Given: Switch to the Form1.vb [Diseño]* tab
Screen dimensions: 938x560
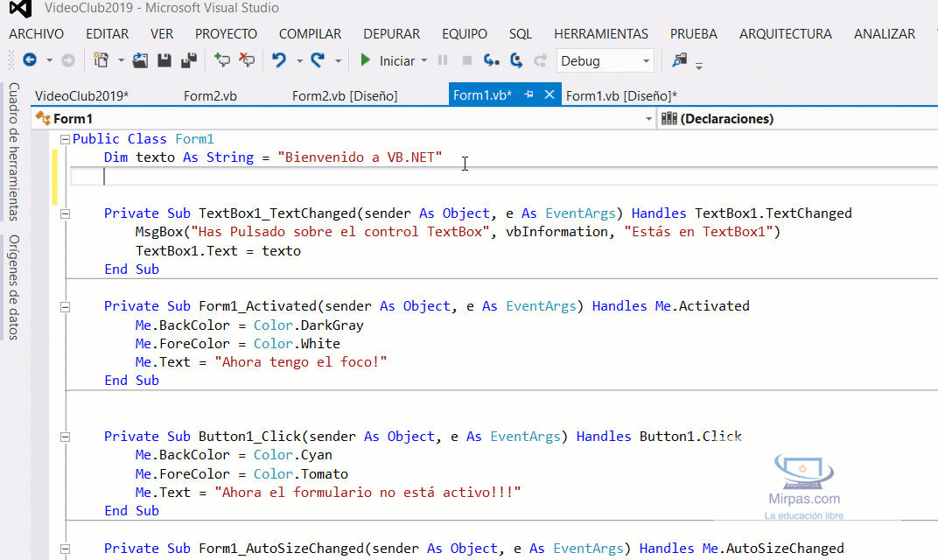Looking at the screenshot, I should [x=621, y=95].
